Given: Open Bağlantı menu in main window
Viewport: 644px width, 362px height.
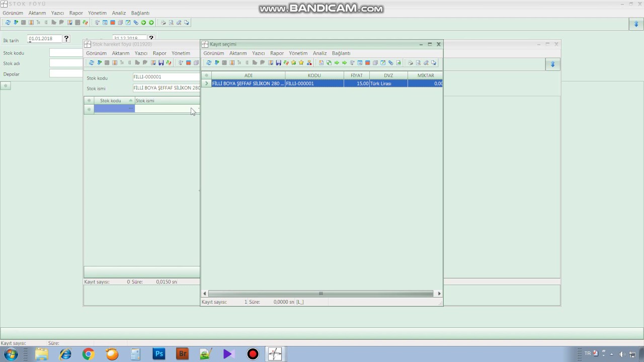Looking at the screenshot, I should 140,13.
